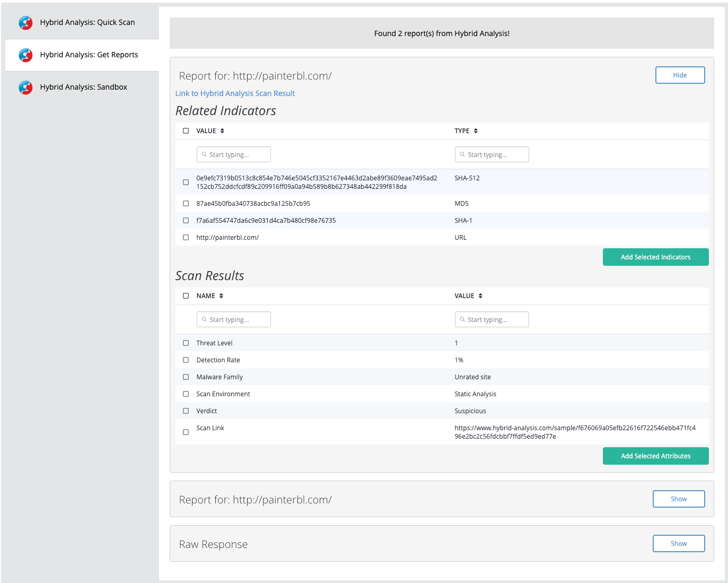Open Hybrid Analysis: Get Reports tab
Screen dimensions: 728x583
point(82,55)
